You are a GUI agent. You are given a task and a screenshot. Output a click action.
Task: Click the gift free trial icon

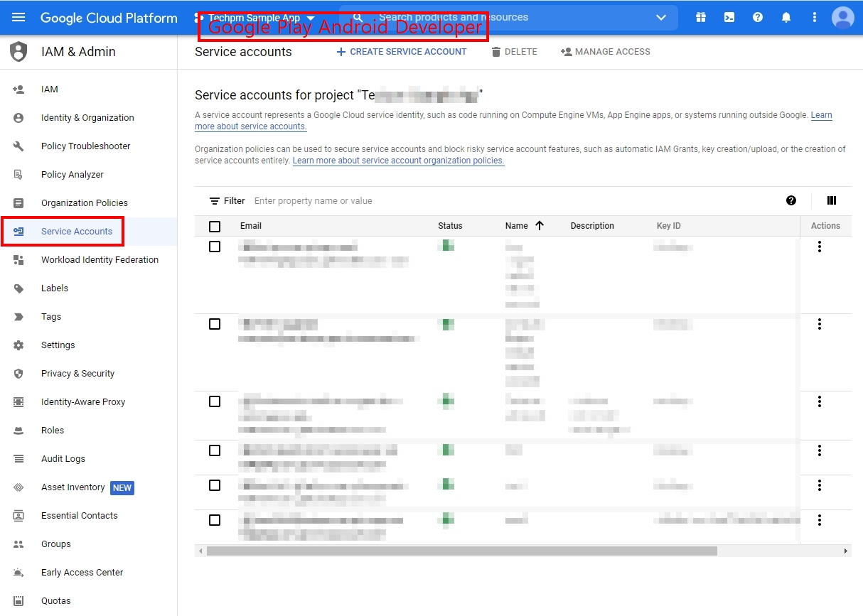[701, 17]
